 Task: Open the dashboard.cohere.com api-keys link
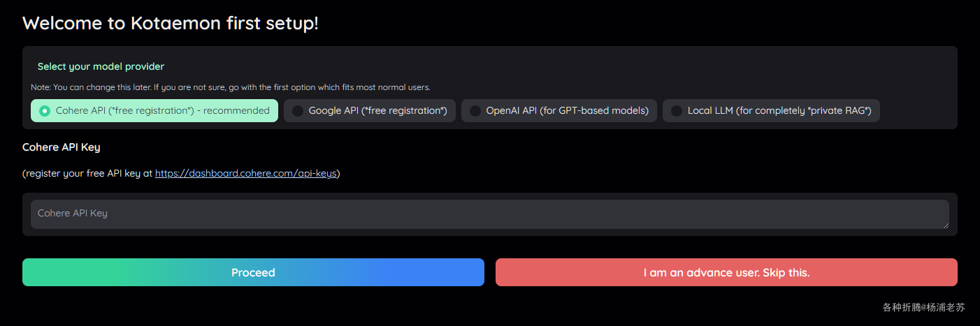pyautogui.click(x=245, y=173)
